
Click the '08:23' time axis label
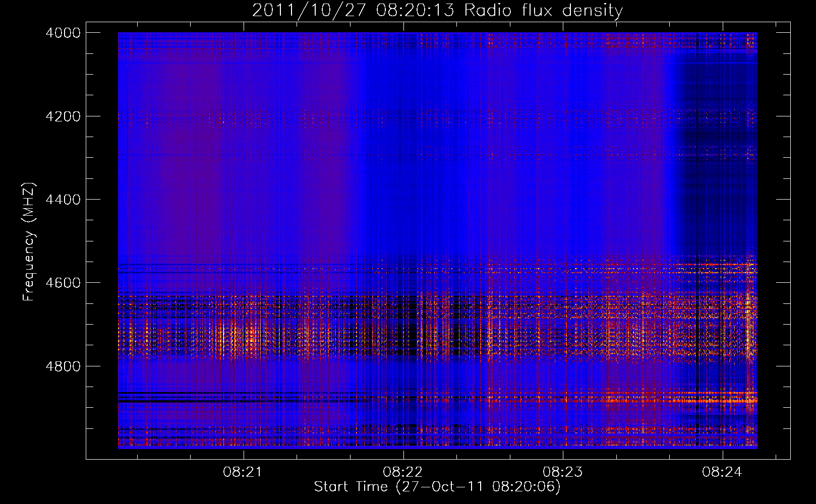(562, 472)
